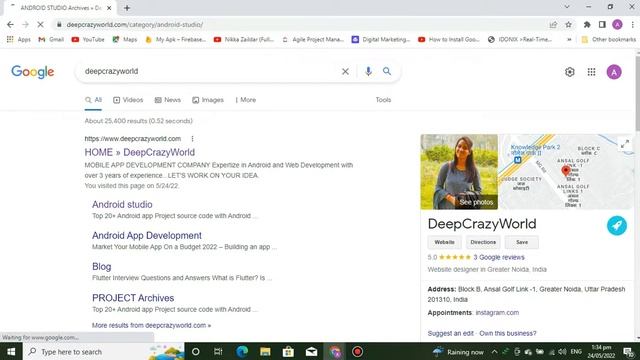Clear the search query with the X
Screen dimensions: 640x360
tap(345, 71)
